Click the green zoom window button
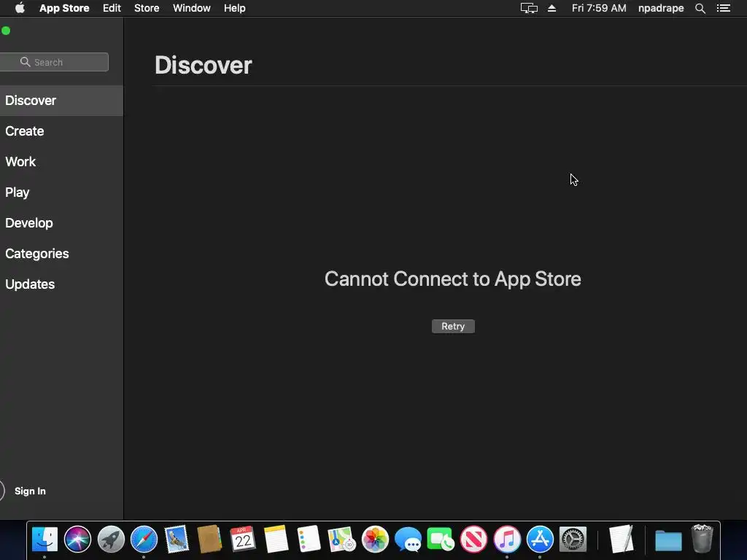This screenshot has height=560, width=747. coord(6,31)
